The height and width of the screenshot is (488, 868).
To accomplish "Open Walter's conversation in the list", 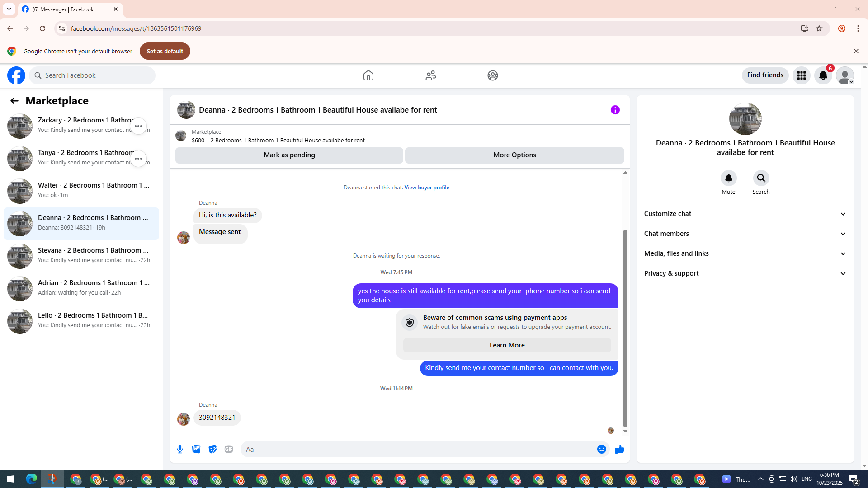I will (x=81, y=190).
